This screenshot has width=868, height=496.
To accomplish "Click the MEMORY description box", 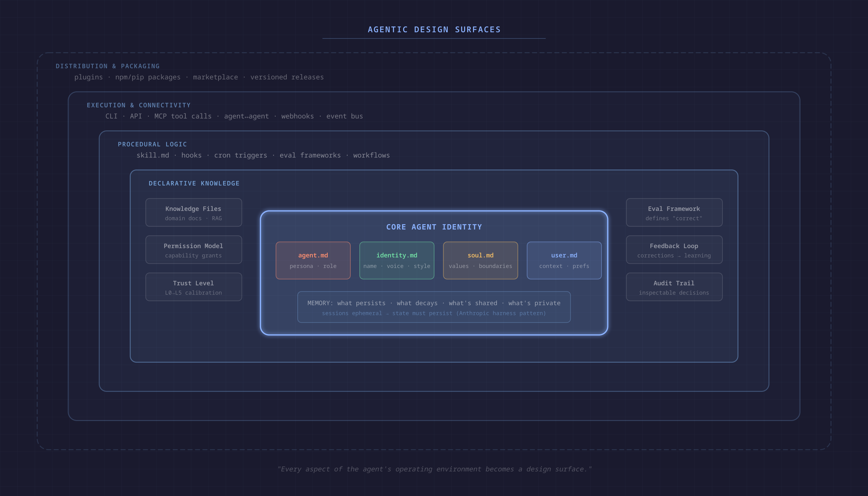I will 434,307.
